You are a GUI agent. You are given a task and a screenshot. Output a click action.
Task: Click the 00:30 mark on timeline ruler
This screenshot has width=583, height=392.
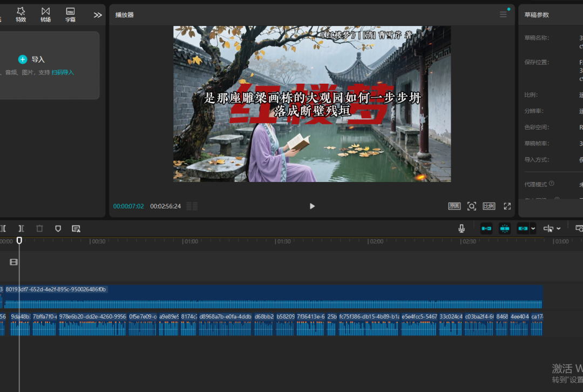[98, 241]
